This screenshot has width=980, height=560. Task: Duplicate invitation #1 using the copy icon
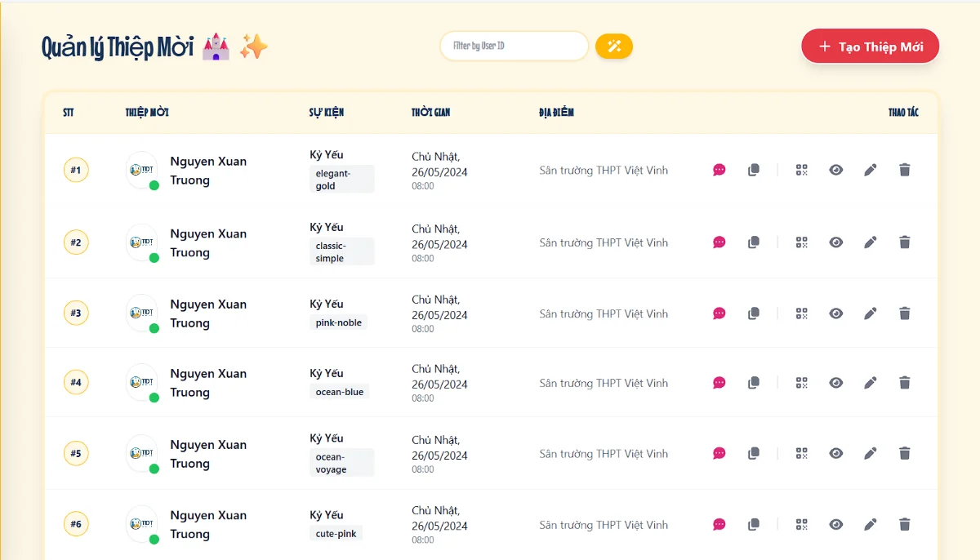(754, 170)
